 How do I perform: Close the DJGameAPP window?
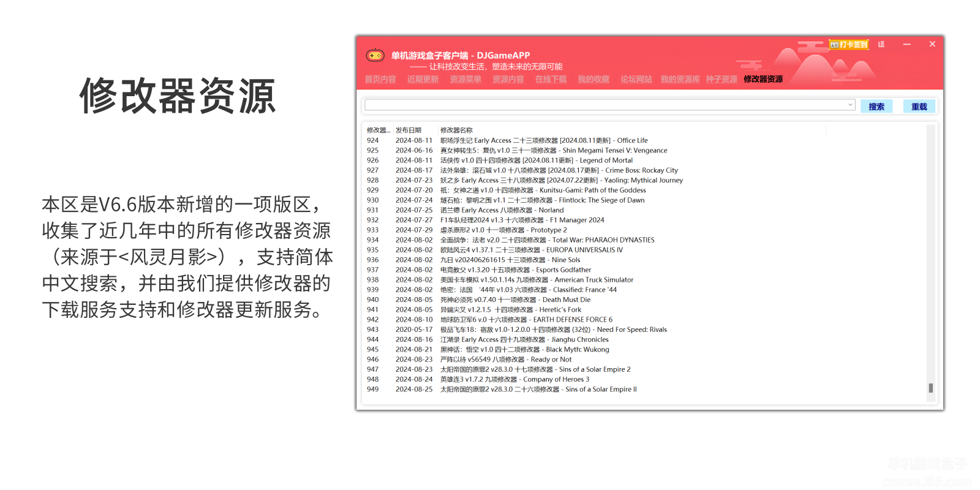coord(932,44)
